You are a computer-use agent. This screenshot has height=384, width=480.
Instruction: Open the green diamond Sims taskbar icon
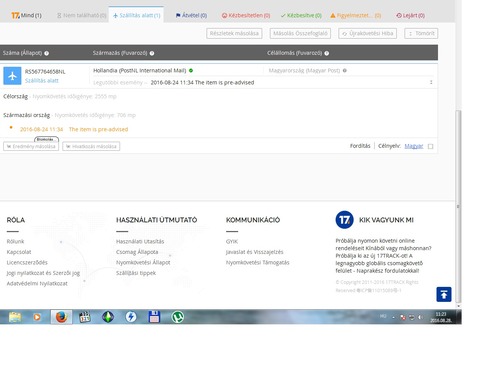[x=108, y=317]
